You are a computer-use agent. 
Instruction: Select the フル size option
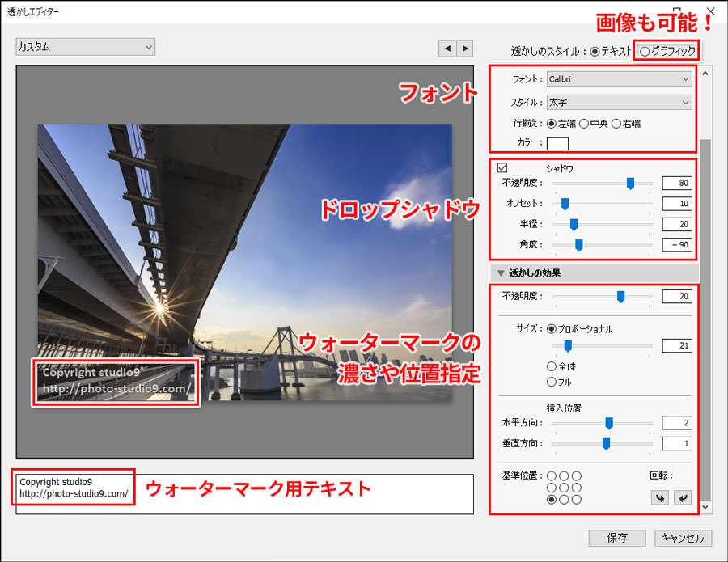click(552, 382)
